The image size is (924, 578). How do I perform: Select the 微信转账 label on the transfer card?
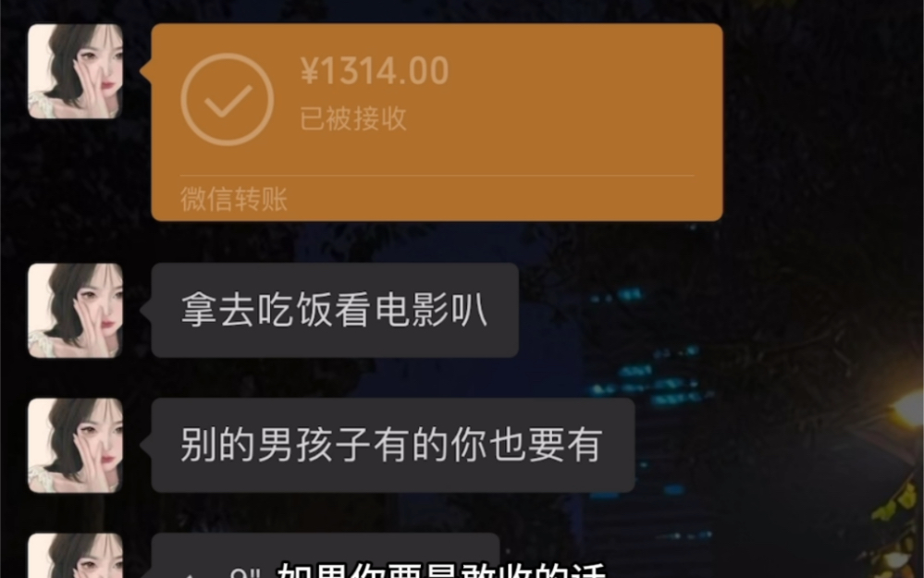coord(234,199)
